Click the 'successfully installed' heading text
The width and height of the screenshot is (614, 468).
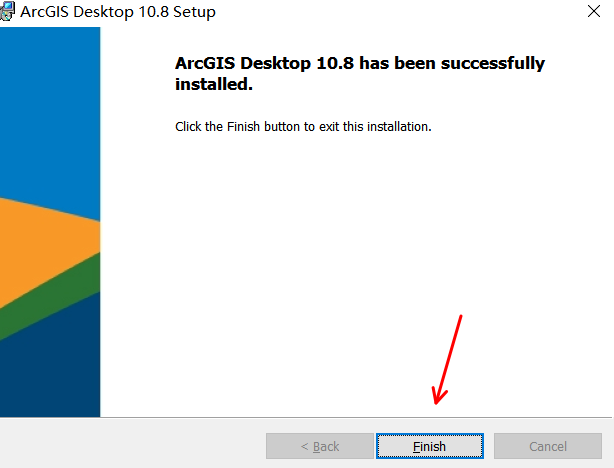(x=359, y=73)
